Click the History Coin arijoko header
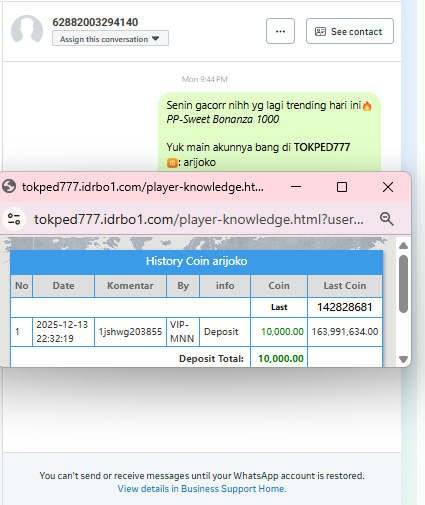The width and height of the screenshot is (425, 505). (196, 261)
